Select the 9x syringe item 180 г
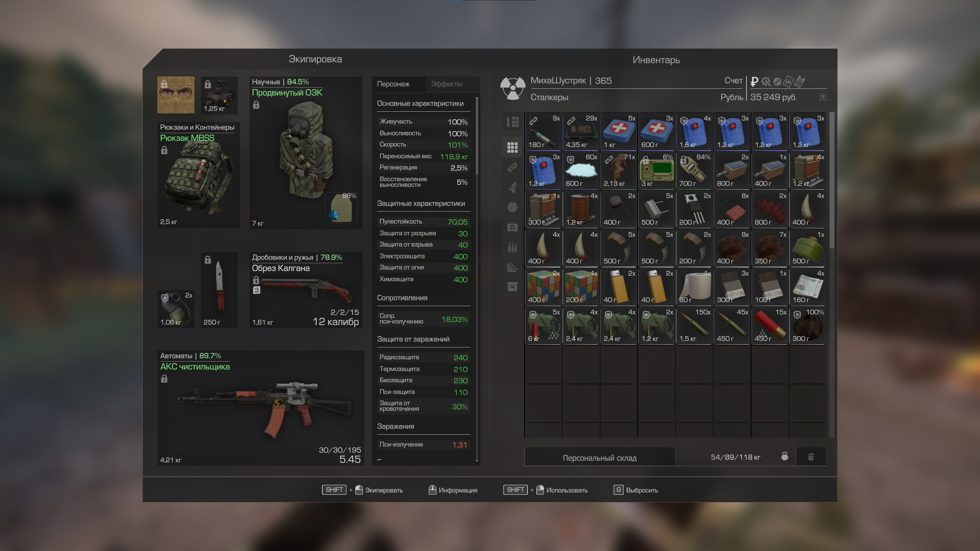This screenshot has width=980, height=551. click(x=543, y=132)
